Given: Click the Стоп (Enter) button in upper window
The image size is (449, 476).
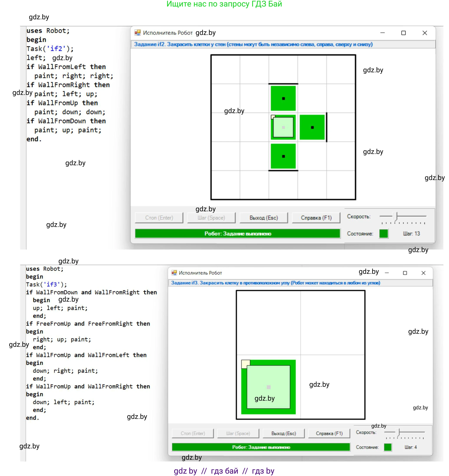Looking at the screenshot, I should click(x=159, y=218).
